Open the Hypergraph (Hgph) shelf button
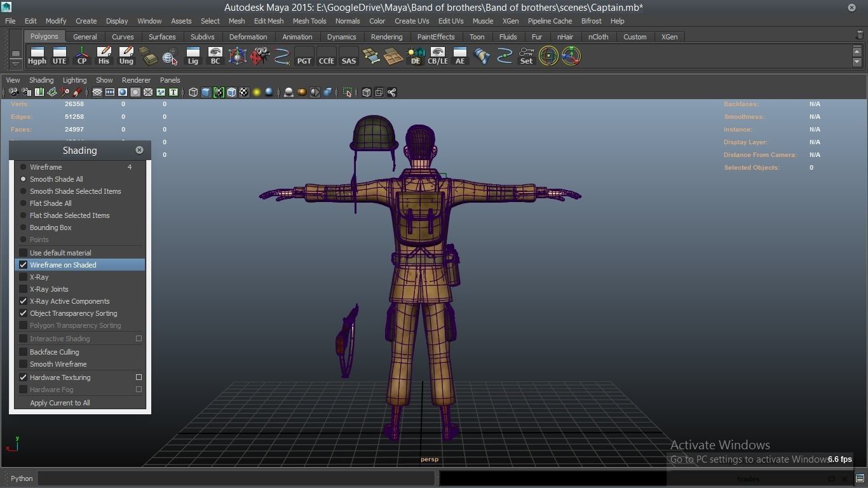868x488 pixels. click(x=37, y=56)
